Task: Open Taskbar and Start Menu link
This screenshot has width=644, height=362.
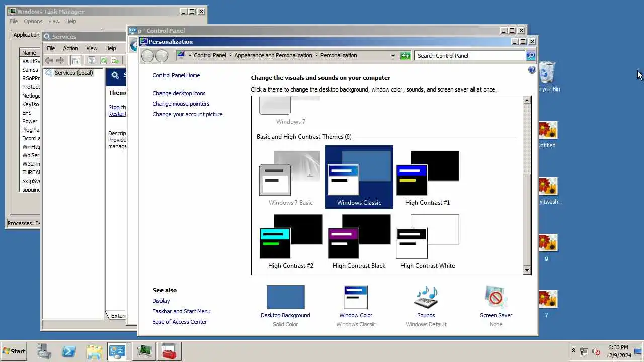Action: [x=182, y=311]
